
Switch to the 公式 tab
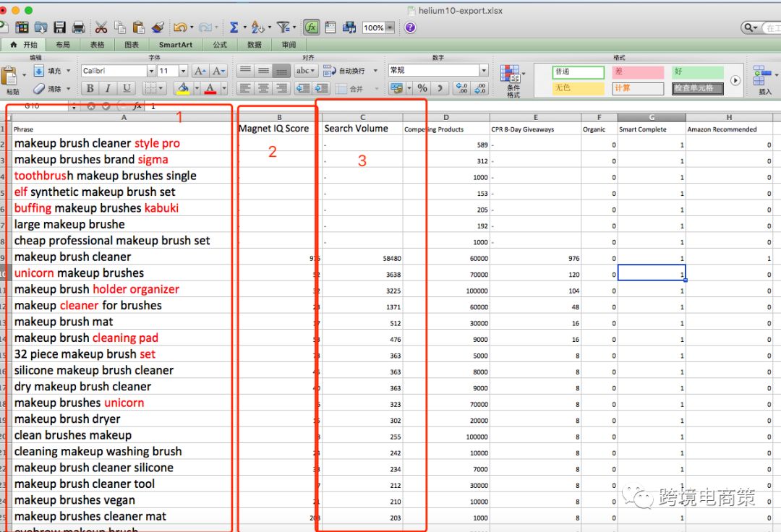point(220,45)
